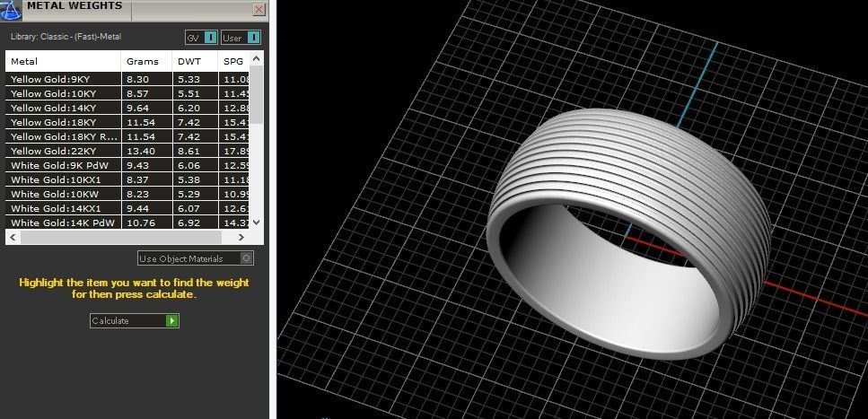Click the Library: Classic - (Fast)-Metal label
868x419 pixels.
[x=66, y=37]
